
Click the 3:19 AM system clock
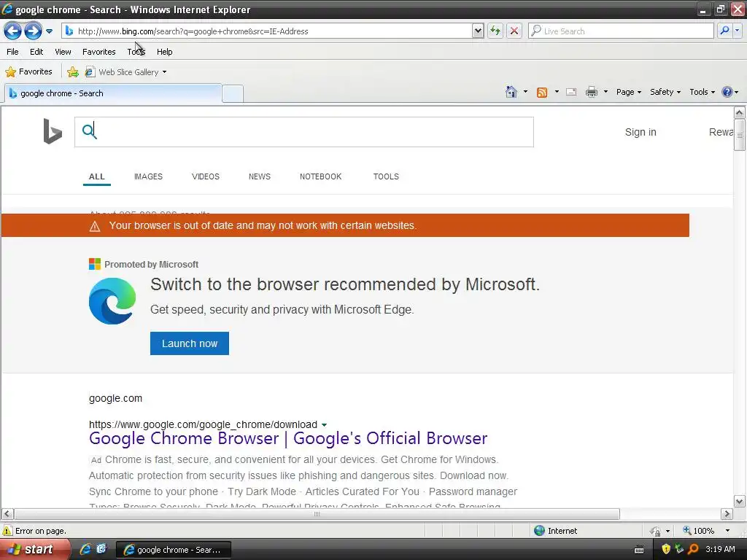click(720, 550)
